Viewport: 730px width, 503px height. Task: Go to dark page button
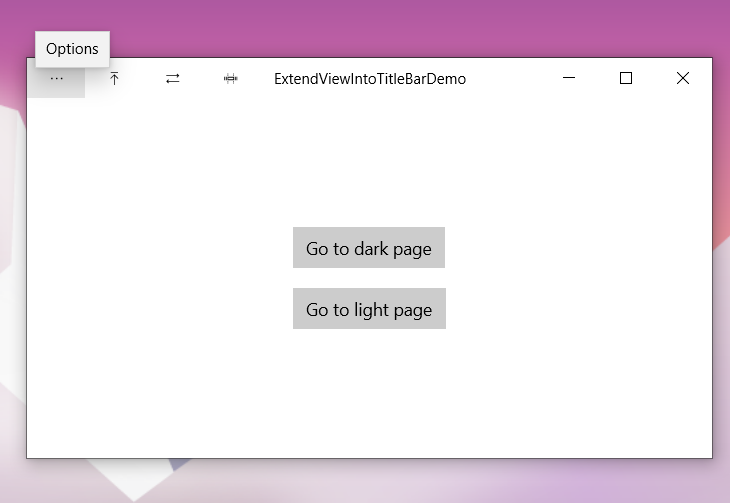coord(369,248)
